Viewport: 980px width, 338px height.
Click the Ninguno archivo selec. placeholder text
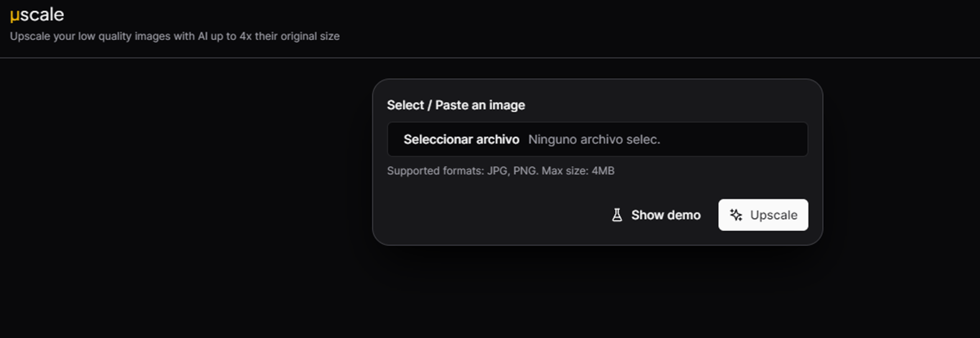594,139
